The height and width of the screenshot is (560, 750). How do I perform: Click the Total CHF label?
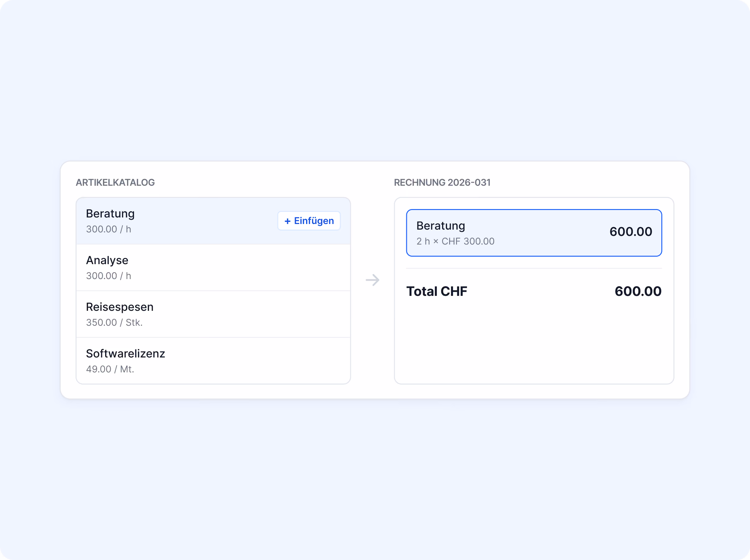[436, 291]
